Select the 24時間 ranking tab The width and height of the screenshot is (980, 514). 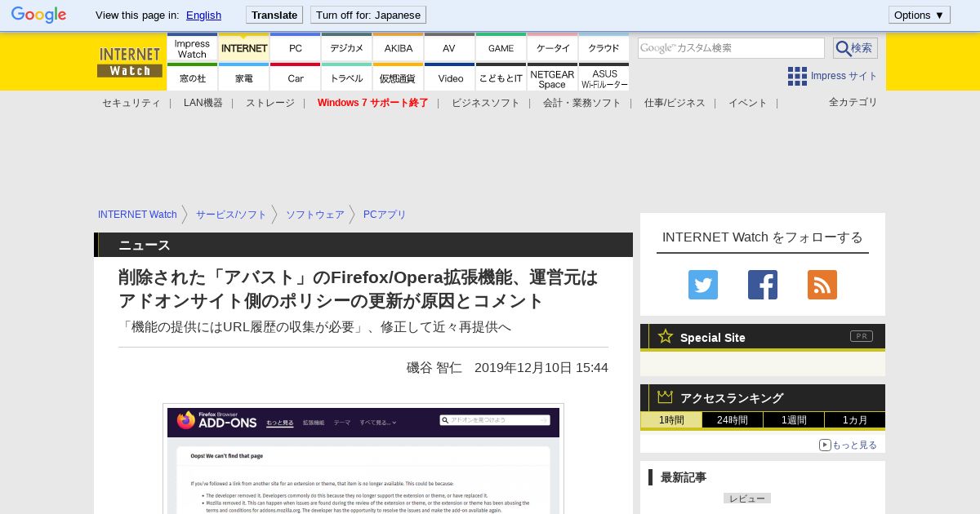click(x=733, y=420)
